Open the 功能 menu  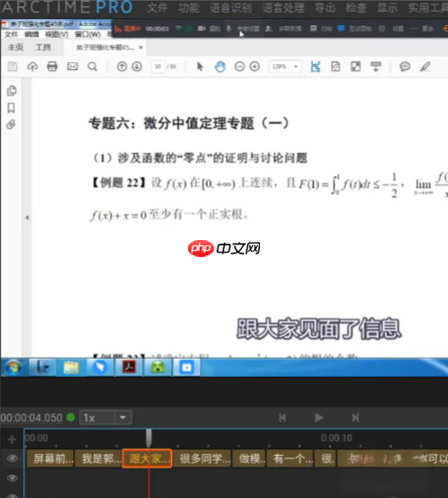pyautogui.click(x=189, y=7)
